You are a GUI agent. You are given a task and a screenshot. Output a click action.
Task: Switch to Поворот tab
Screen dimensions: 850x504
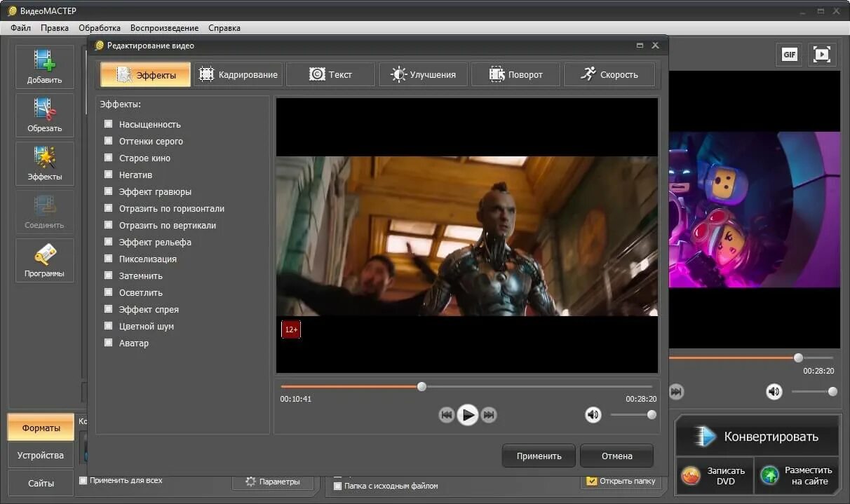tap(515, 74)
